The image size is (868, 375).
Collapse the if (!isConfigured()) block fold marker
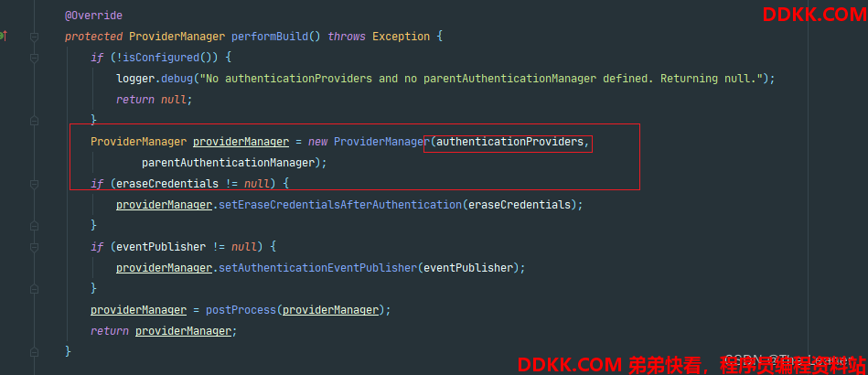click(x=35, y=57)
